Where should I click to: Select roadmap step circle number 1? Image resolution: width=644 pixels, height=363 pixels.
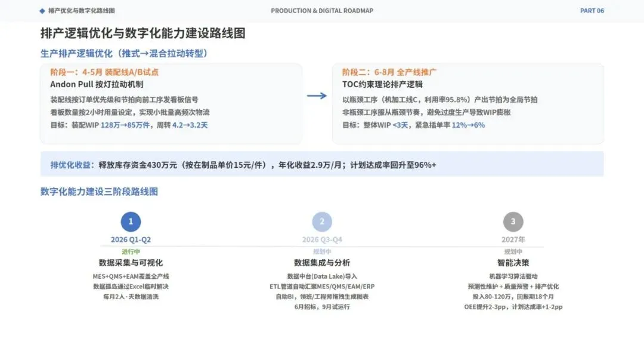[x=131, y=222]
